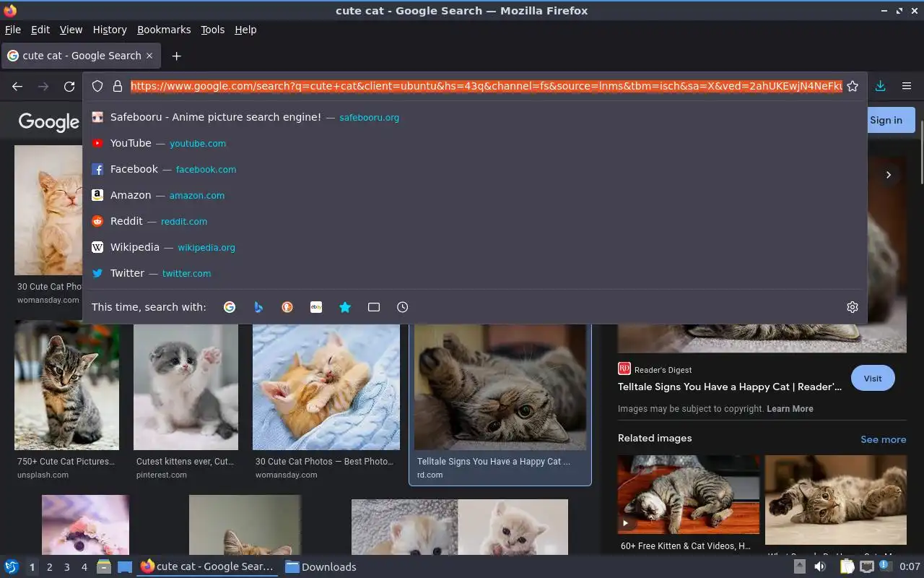The image size is (924, 578).
Task: Search this time with DuckDuckGo icon
Action: click(x=287, y=307)
